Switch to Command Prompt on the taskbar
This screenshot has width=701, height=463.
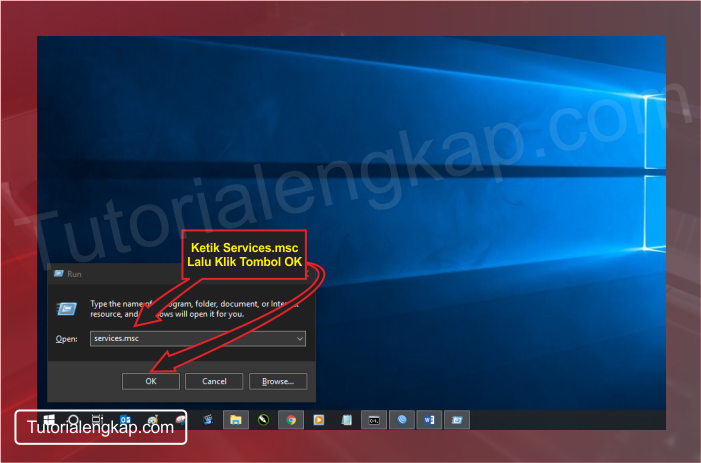pyautogui.click(x=374, y=420)
